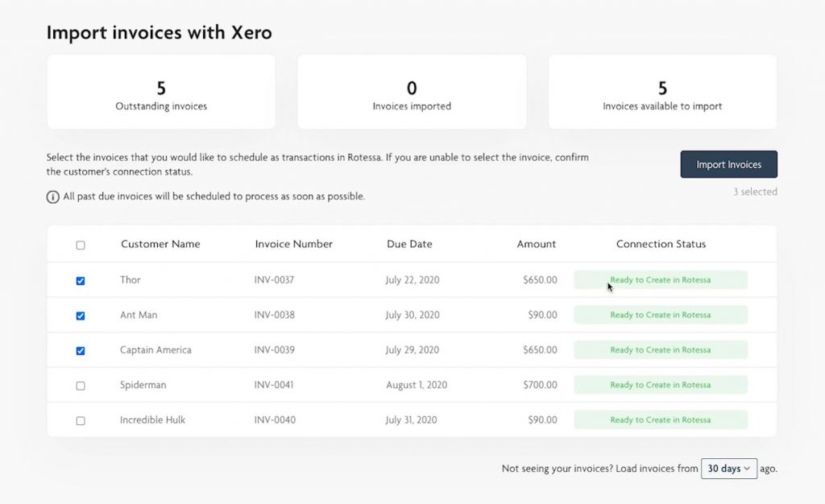Viewport: 825px width, 504px height.
Task: Click invoice number INV-0039
Action: point(274,349)
